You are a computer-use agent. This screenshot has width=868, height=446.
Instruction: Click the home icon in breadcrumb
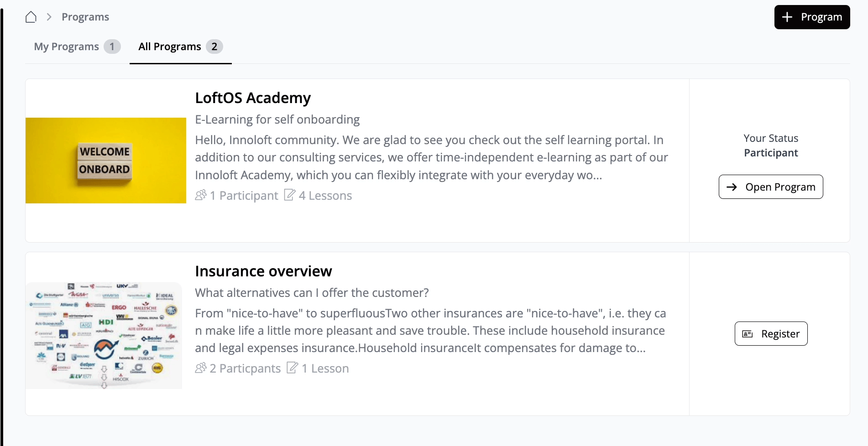(x=31, y=17)
